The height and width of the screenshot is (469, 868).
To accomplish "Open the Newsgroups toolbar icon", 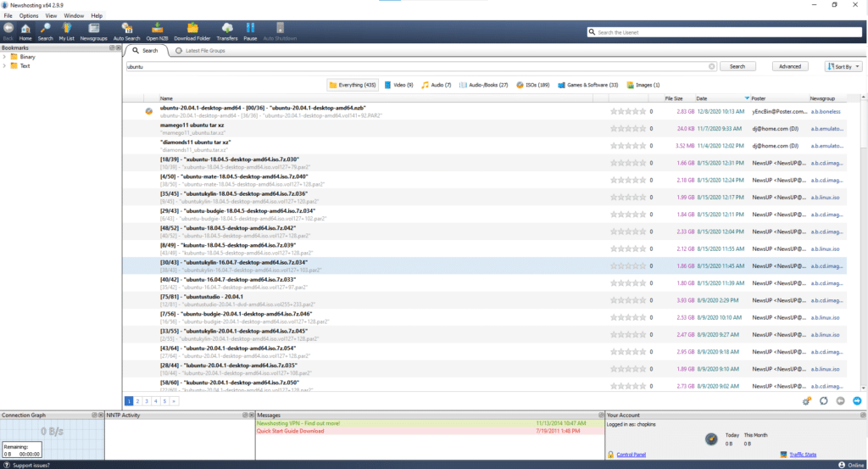I will [x=93, y=31].
